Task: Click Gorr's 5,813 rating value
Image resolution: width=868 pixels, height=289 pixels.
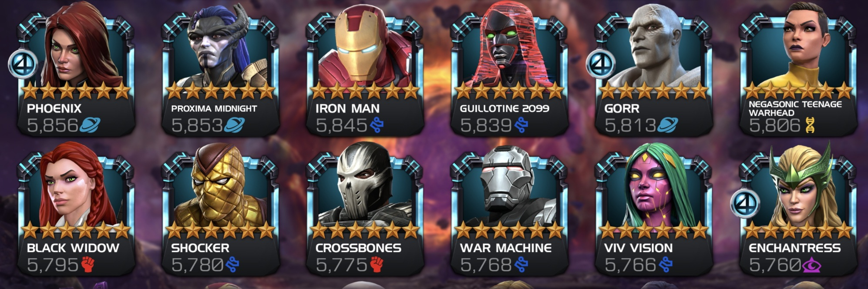Action: (x=630, y=126)
